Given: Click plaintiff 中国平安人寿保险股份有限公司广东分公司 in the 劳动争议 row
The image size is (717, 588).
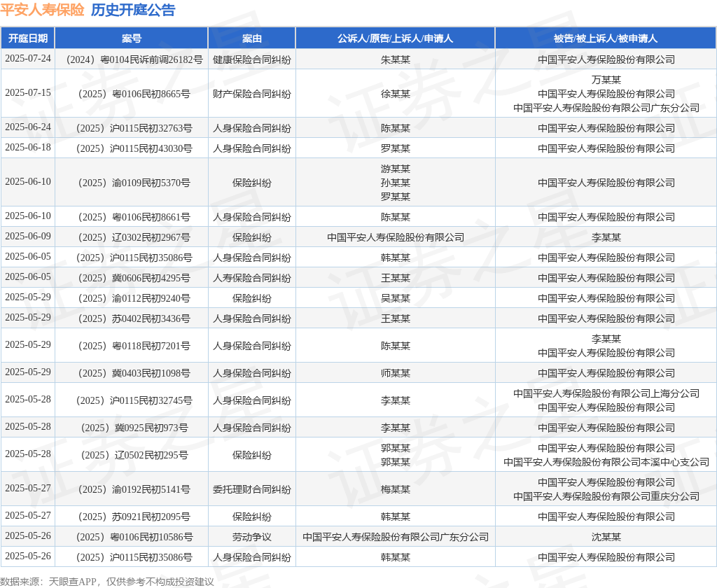Looking at the screenshot, I should click(396, 537).
